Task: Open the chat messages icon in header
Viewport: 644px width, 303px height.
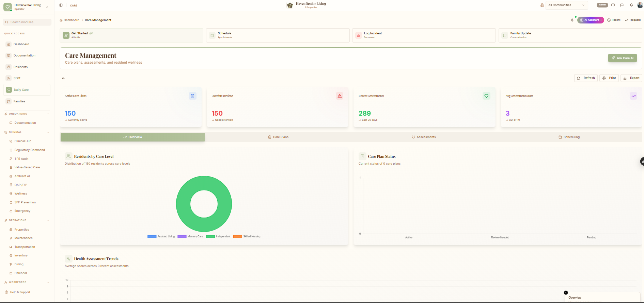Action: click(x=622, y=5)
